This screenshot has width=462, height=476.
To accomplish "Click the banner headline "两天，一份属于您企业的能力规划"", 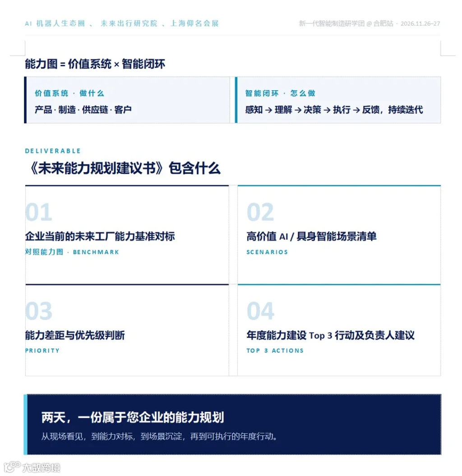I will point(133,417).
